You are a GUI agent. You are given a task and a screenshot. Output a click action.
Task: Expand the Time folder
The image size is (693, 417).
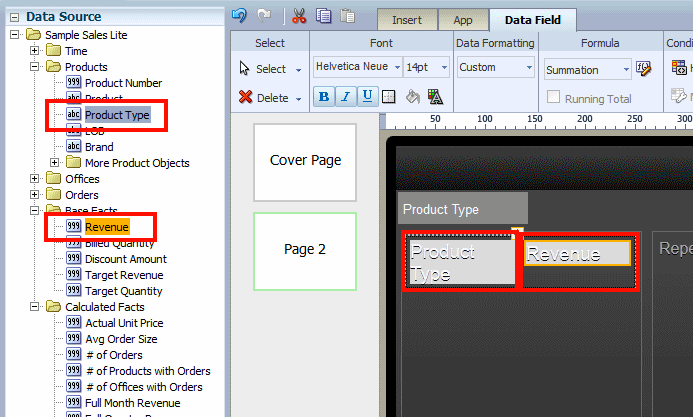pyautogui.click(x=34, y=50)
